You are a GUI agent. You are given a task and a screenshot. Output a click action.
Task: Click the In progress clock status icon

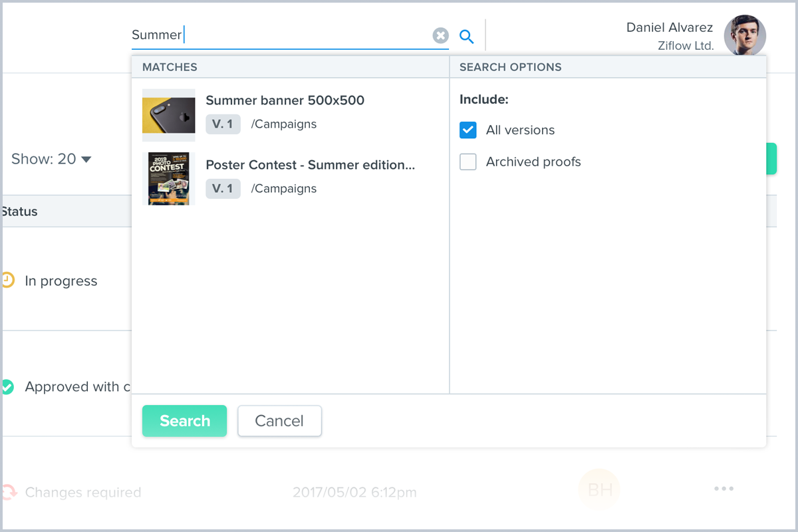click(7, 281)
